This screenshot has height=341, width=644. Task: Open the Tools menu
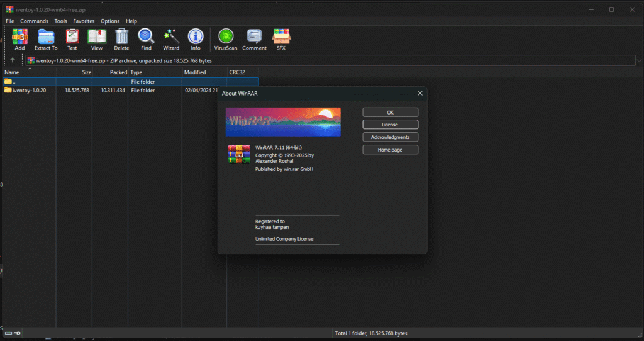[x=60, y=21]
